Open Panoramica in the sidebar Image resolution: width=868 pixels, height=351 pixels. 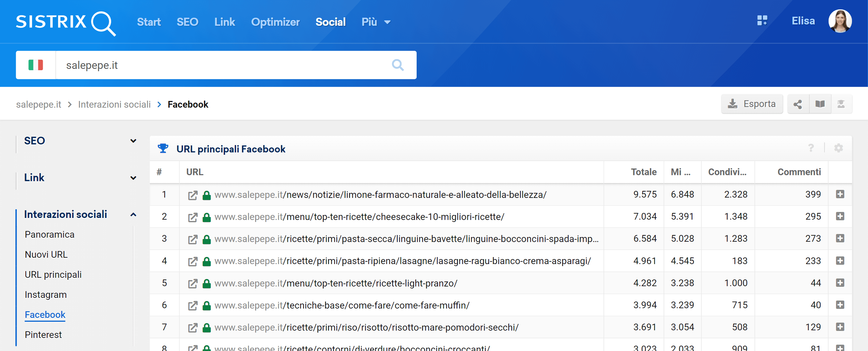pyautogui.click(x=49, y=235)
